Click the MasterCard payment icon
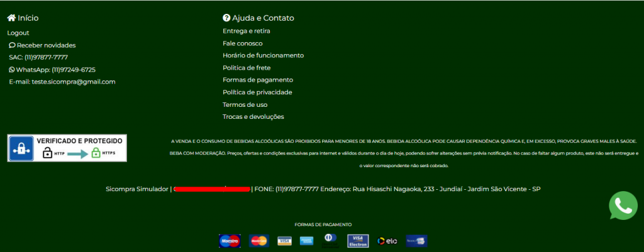Screen dimensions: 644x252 tap(259, 240)
